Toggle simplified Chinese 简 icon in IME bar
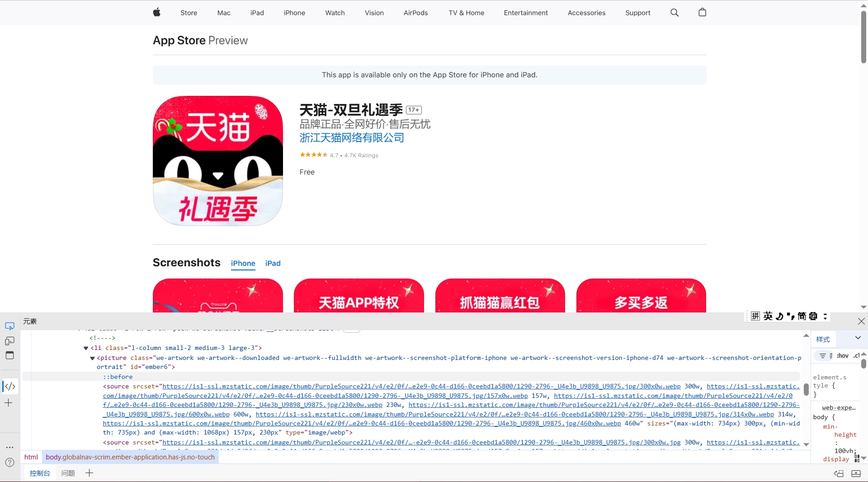 802,316
